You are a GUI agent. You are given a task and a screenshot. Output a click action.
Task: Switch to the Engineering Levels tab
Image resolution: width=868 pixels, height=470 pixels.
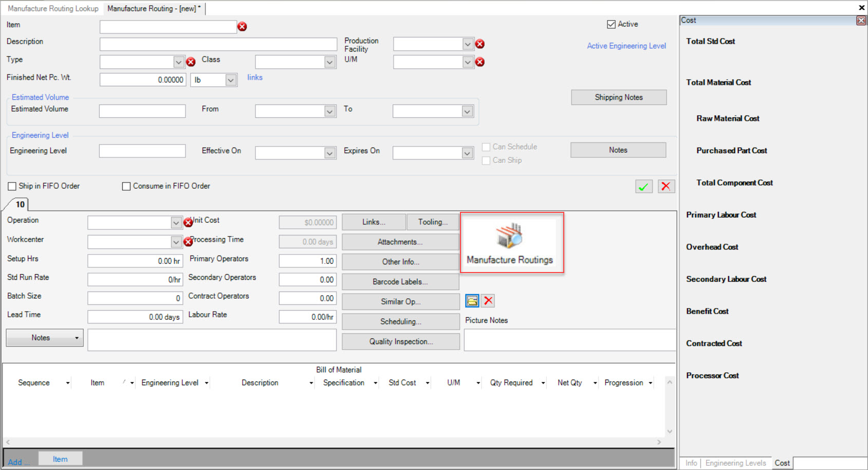click(735, 463)
